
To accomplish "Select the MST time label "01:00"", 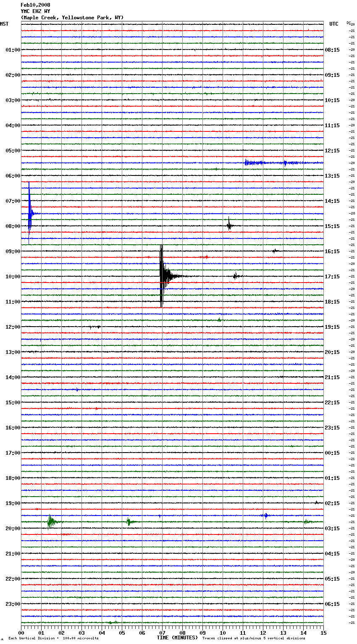I will pyautogui.click(x=13, y=50).
